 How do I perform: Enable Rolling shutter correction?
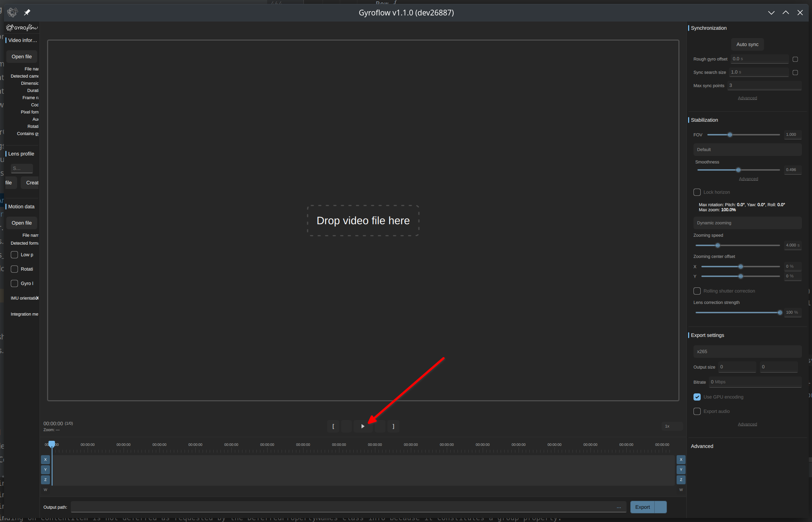coord(697,291)
